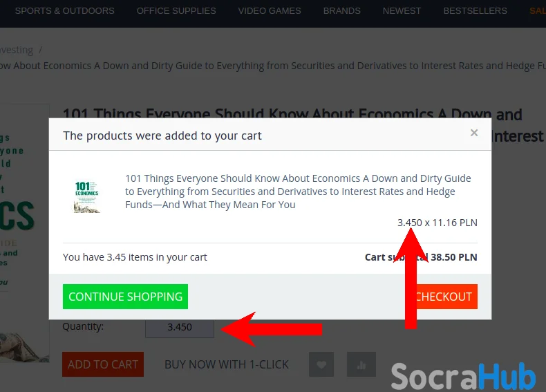Click Add to Cart button
The width and height of the screenshot is (546, 392).
click(103, 364)
